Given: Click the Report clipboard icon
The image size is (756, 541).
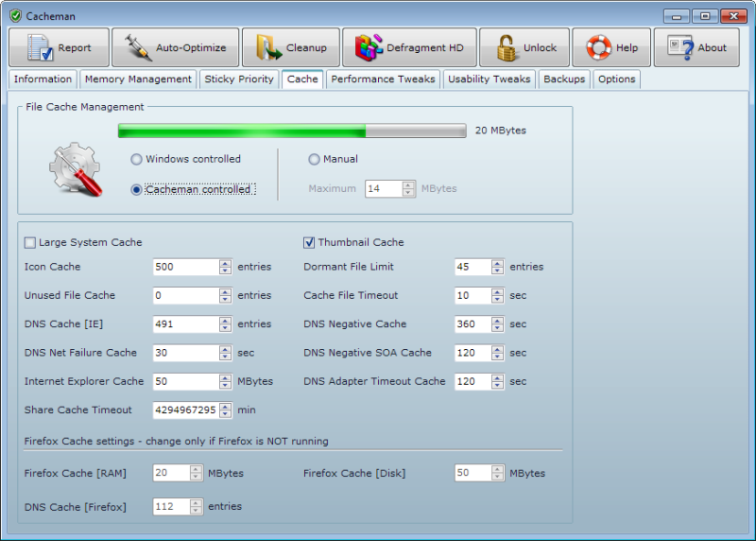Looking at the screenshot, I should [x=40, y=47].
